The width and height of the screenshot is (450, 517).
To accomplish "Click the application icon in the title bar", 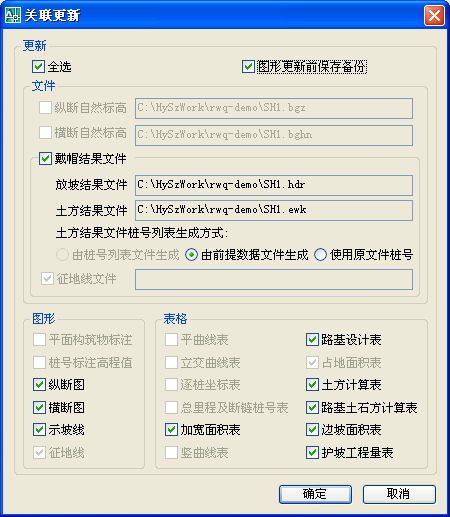I will click(12, 15).
